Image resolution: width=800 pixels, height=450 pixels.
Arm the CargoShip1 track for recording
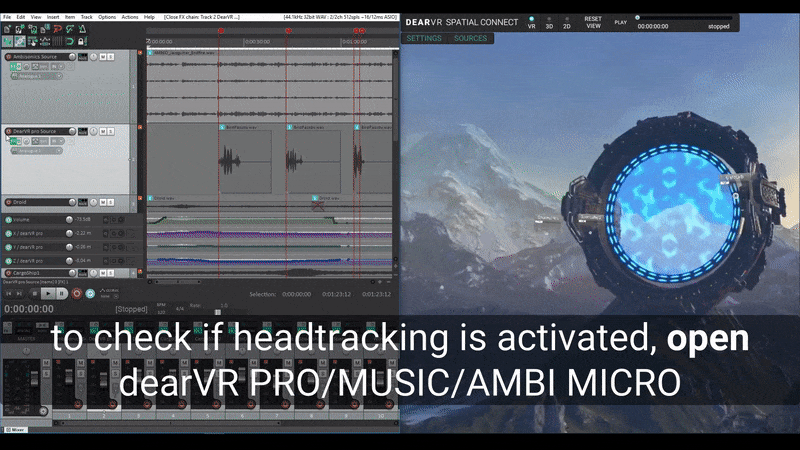coord(9,273)
